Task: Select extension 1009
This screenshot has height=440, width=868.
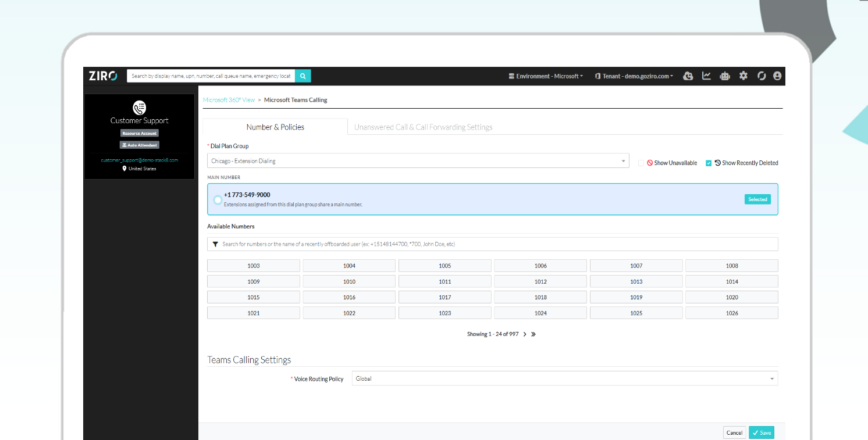Action: (254, 281)
